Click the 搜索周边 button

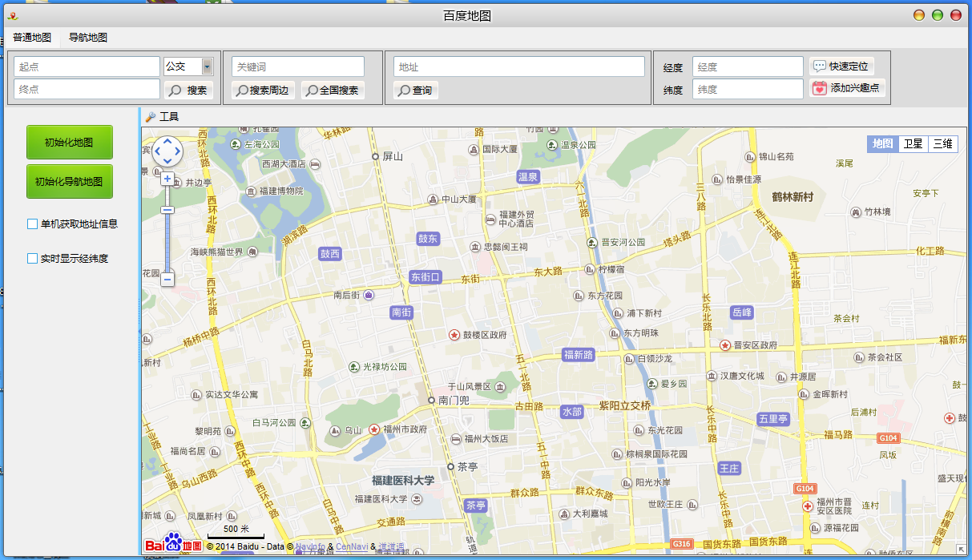click(264, 91)
